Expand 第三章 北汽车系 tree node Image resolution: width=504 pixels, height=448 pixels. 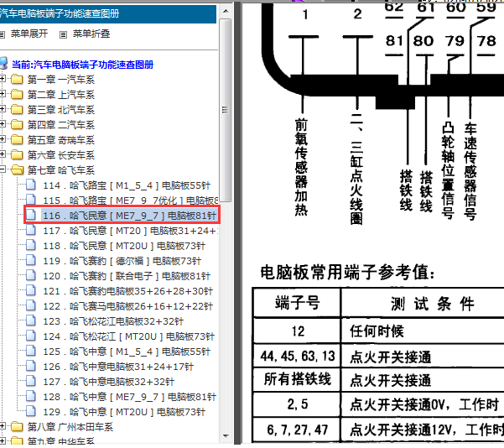(x=3, y=109)
